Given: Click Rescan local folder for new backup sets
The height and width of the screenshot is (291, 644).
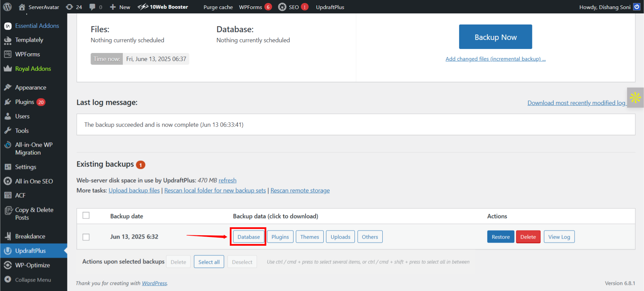Looking at the screenshot, I should tap(215, 191).
